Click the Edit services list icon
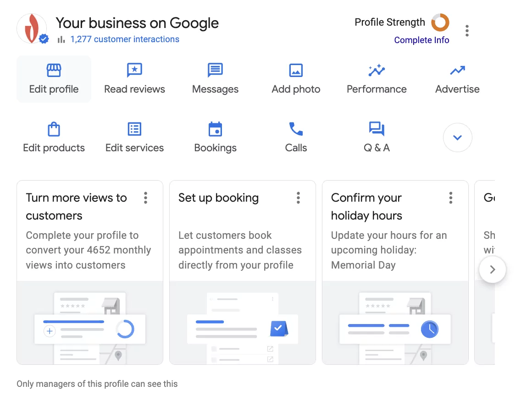 coord(134,129)
